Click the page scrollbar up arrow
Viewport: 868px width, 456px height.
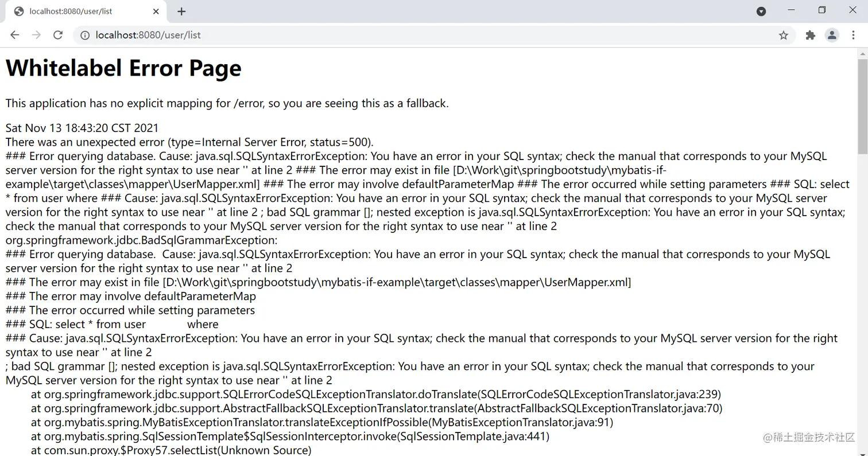[863, 53]
